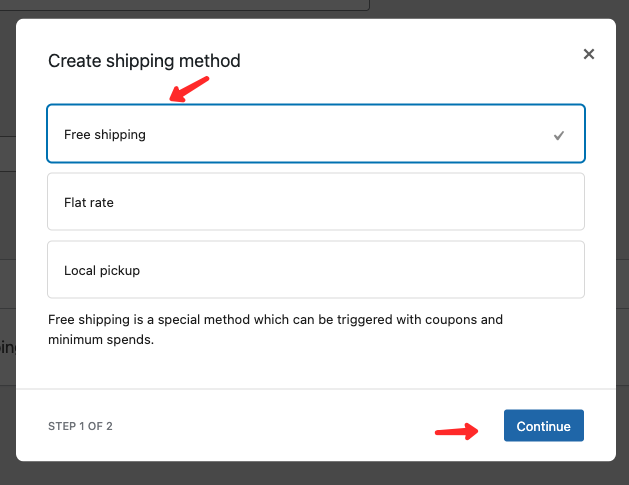Click the Free shipping description paragraph
Viewport: 629px width, 485px height.
(275, 329)
